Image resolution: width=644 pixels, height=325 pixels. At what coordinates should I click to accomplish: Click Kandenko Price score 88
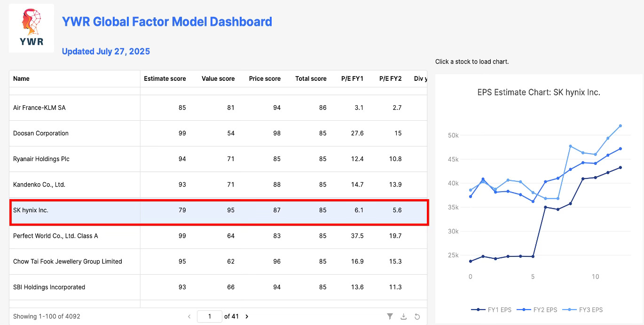277,185
